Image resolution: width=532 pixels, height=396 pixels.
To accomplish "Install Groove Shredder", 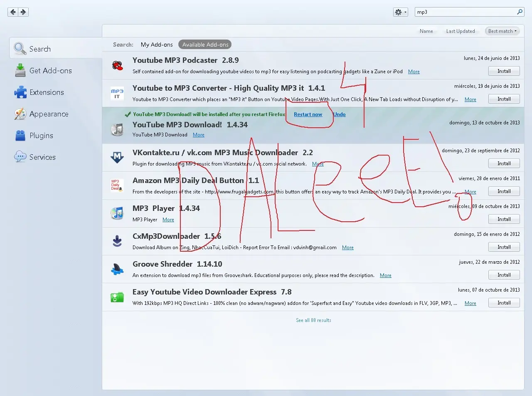I will point(504,275).
